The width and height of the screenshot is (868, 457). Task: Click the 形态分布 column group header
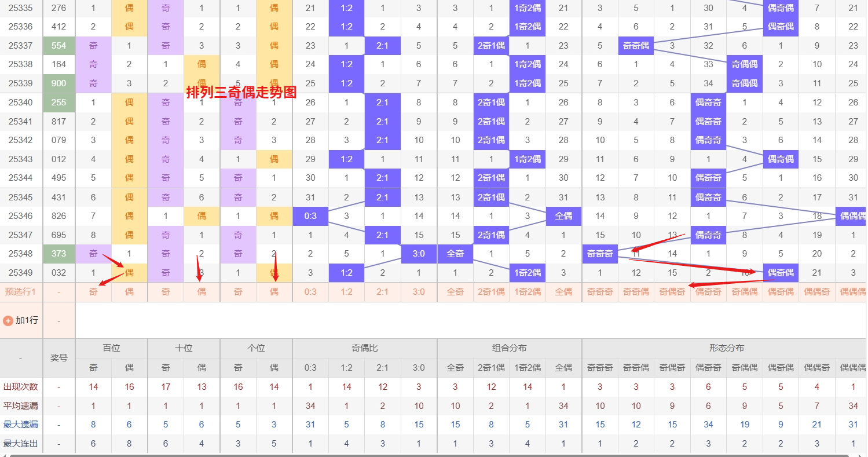pos(726,348)
